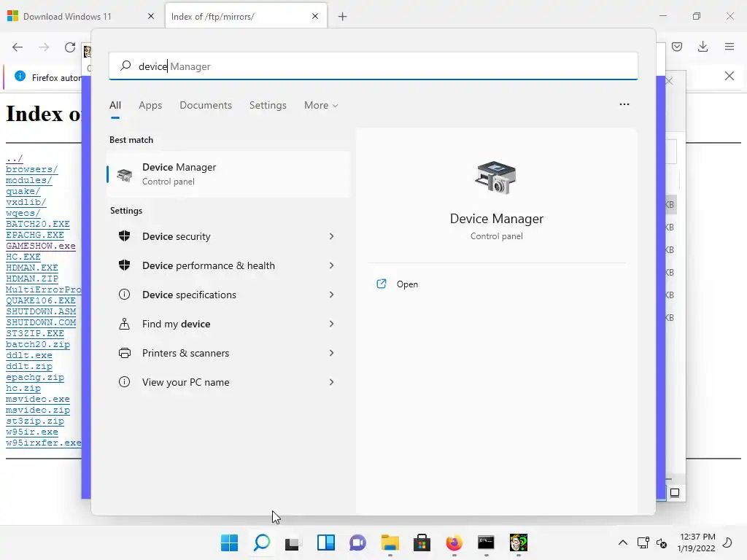Close the Download Windows 11 tab
This screenshot has height=560, width=747.
[x=151, y=16]
